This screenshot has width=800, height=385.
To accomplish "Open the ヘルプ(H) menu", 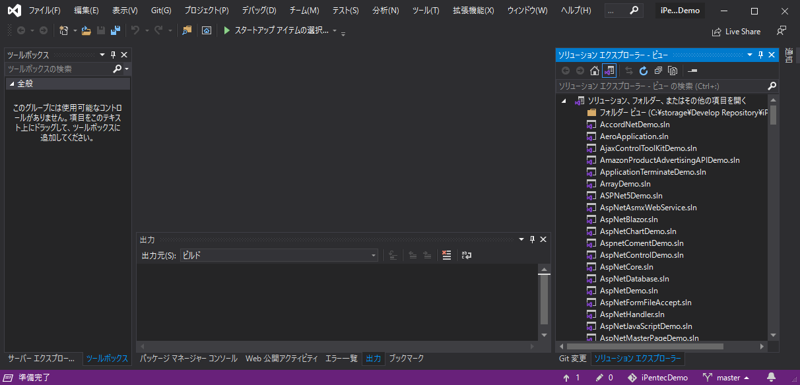I will [x=576, y=11].
